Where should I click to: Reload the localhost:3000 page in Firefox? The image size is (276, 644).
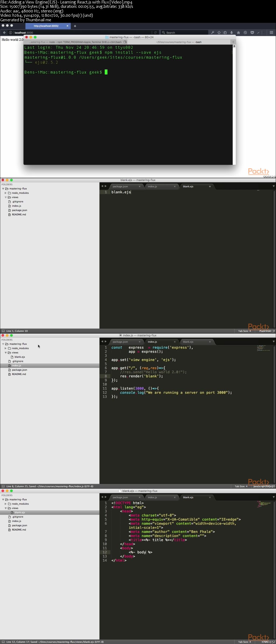click(155, 33)
